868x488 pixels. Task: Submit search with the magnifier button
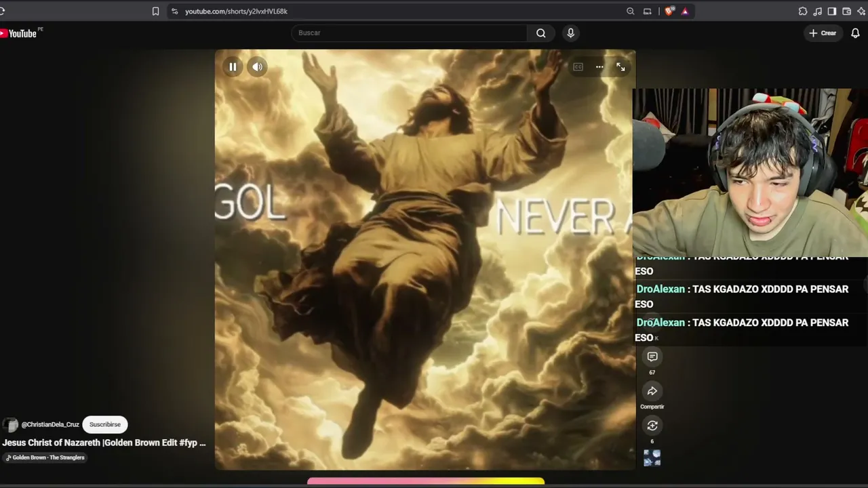click(540, 33)
